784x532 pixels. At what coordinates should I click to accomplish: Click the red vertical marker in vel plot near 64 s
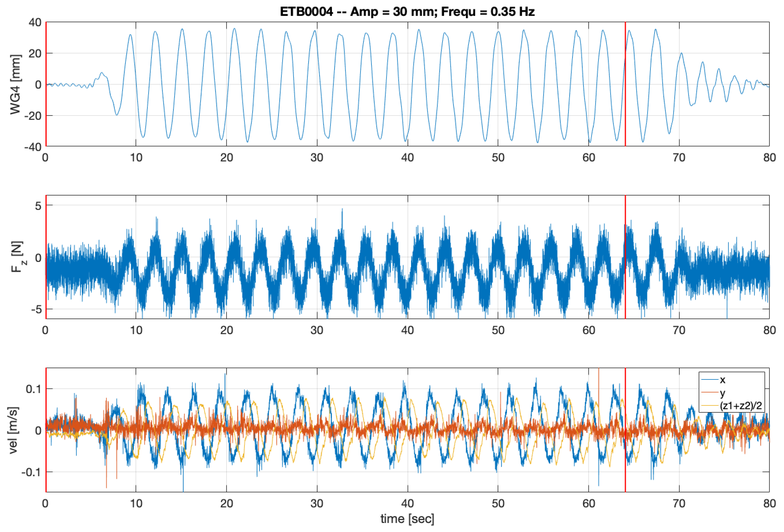(x=625, y=430)
